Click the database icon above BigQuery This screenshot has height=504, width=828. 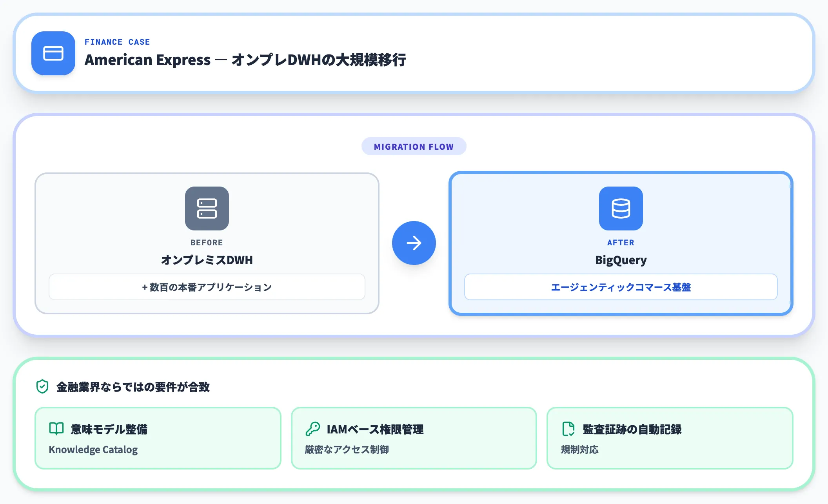[x=621, y=208]
